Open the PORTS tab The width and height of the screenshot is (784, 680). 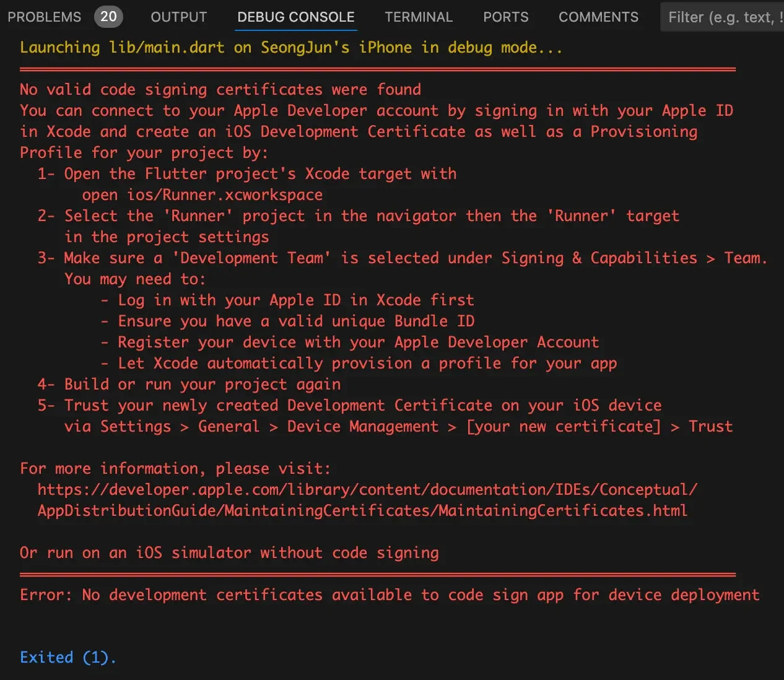[x=506, y=17]
